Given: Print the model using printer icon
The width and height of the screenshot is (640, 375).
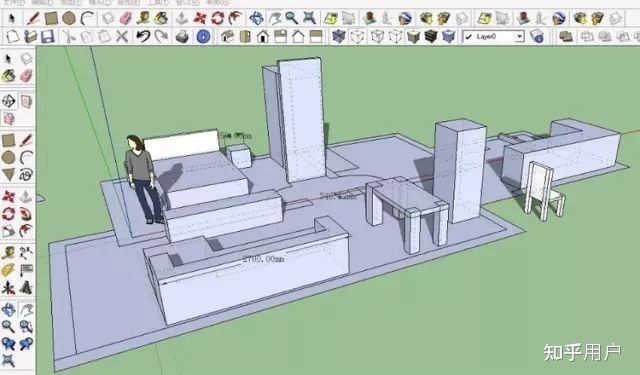Looking at the screenshot, I should point(182,37).
